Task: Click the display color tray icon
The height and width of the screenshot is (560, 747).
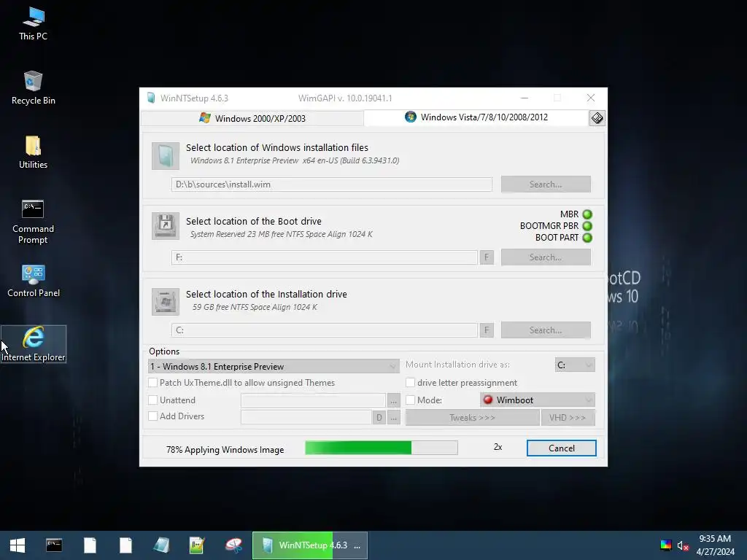Action: 665,545
